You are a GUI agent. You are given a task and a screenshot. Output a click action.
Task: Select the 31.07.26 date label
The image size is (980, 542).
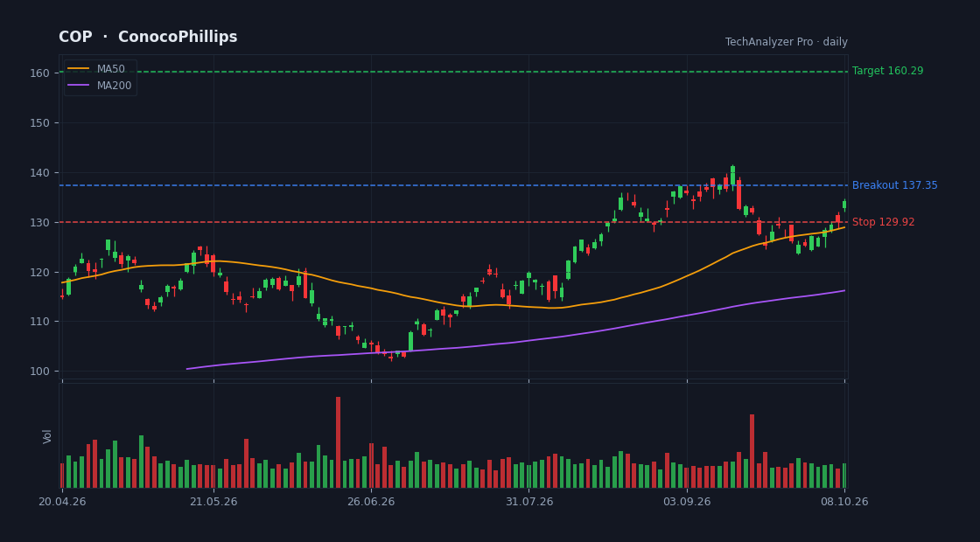[528, 502]
